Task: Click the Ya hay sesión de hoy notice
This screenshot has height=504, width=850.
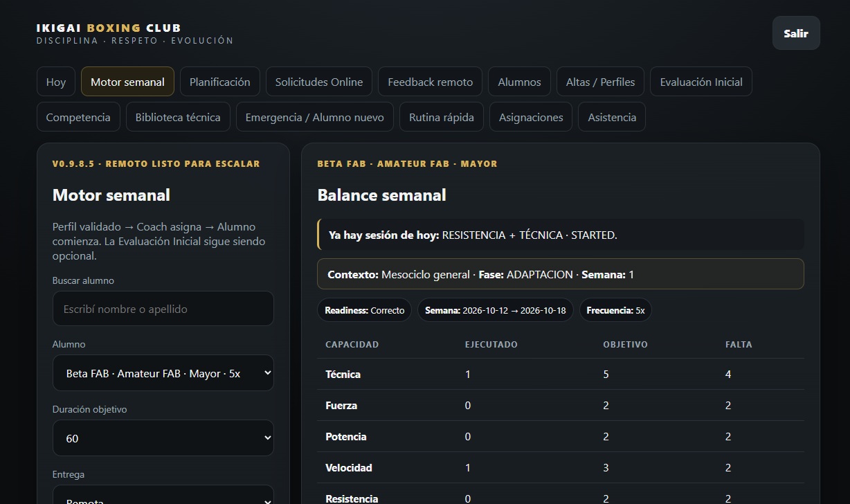Action: click(x=561, y=235)
